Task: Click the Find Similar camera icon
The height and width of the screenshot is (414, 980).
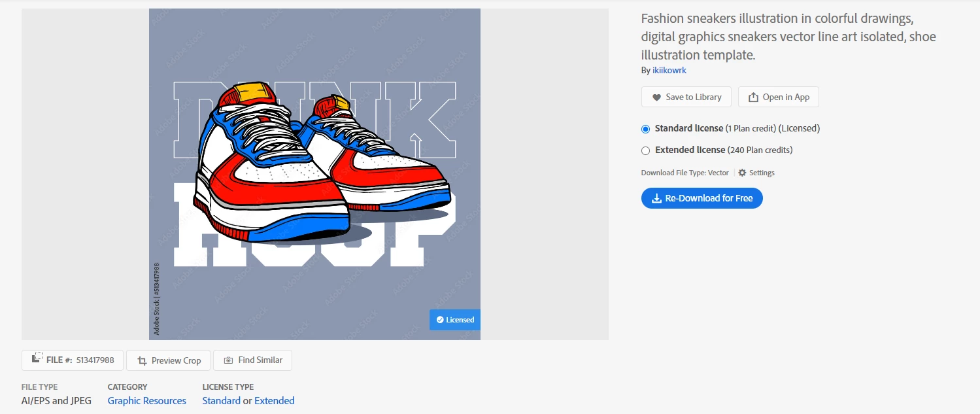Action: pos(228,360)
